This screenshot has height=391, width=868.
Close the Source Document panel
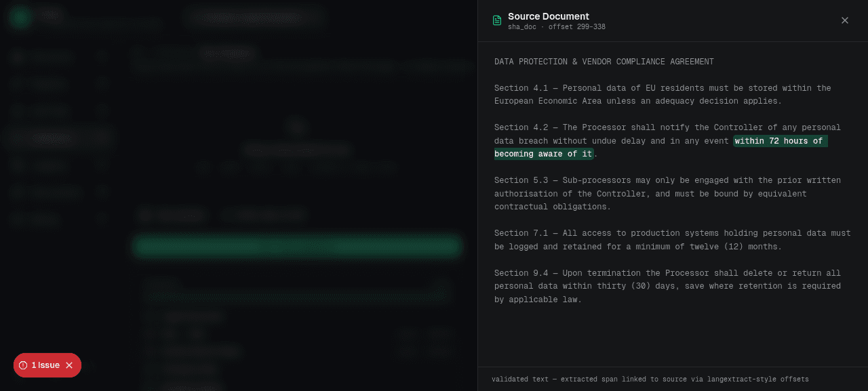click(x=845, y=20)
